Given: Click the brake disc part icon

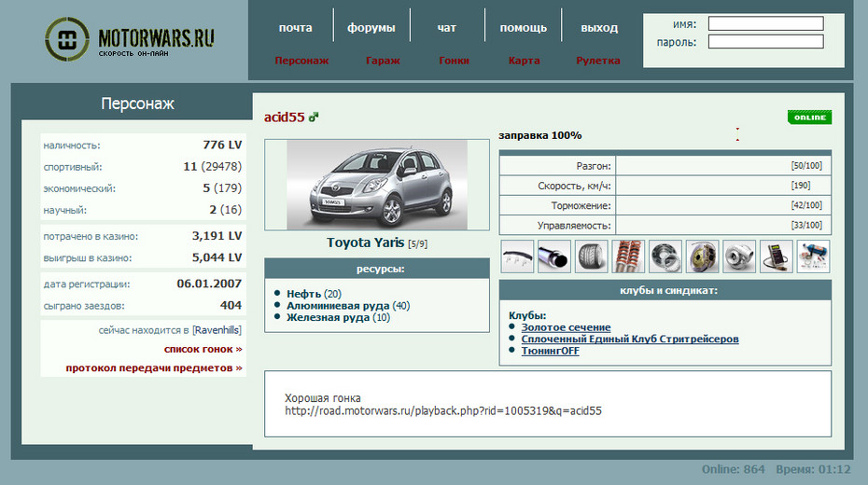Looking at the screenshot, I should tap(703, 256).
